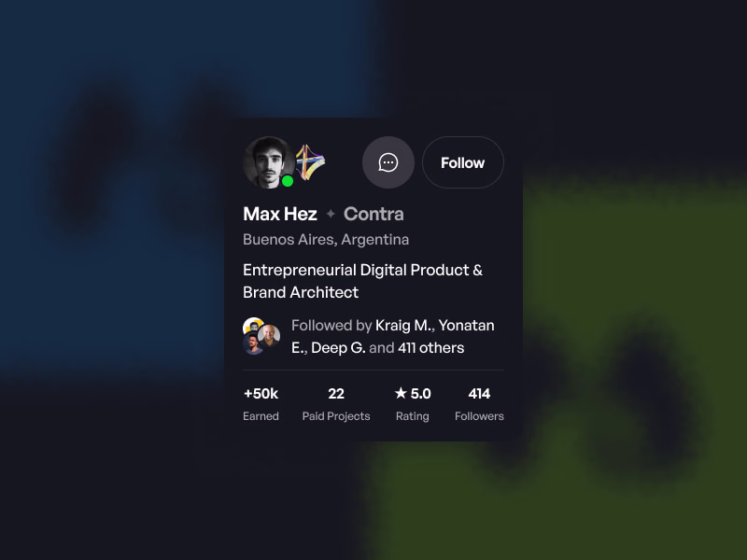Open Kraig M. follower link
Screen dimensions: 747x560
pyautogui.click(x=404, y=325)
